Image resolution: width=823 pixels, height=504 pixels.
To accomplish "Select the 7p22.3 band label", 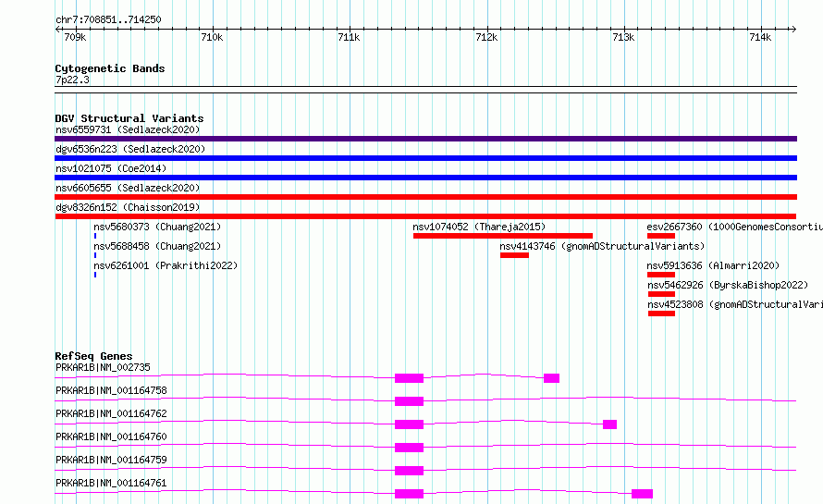I will click(x=72, y=80).
